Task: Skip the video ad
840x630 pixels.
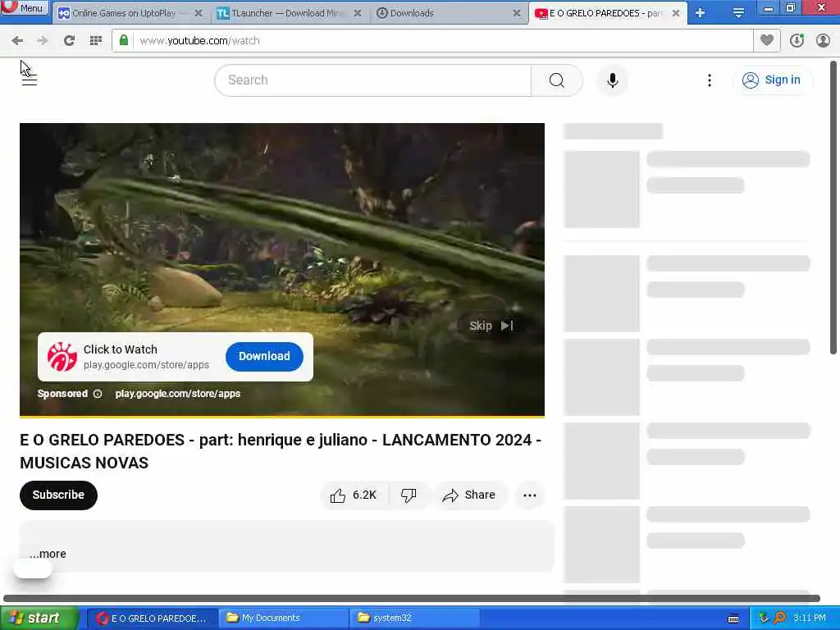Action: (491, 326)
